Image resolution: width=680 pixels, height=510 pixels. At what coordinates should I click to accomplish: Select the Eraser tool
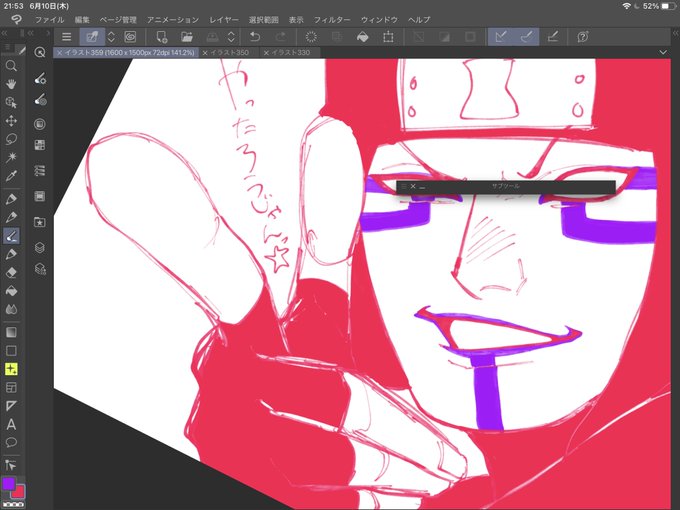pyautogui.click(x=11, y=272)
